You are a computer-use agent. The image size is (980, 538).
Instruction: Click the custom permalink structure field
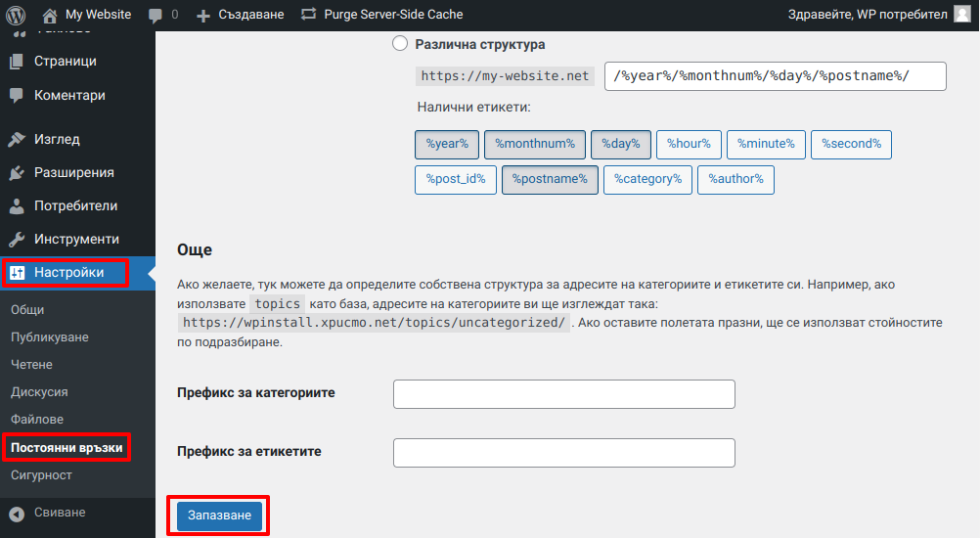click(x=775, y=76)
